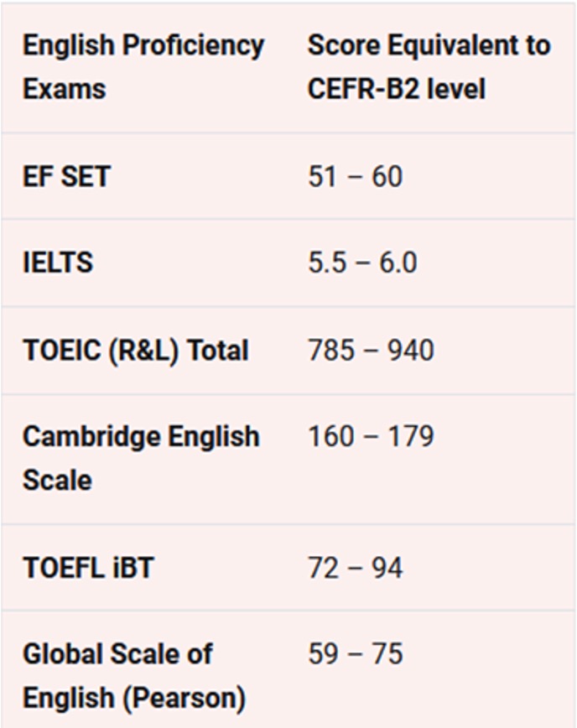Click the English Proficiency Exams column header
The image size is (577, 728).
pos(143,67)
